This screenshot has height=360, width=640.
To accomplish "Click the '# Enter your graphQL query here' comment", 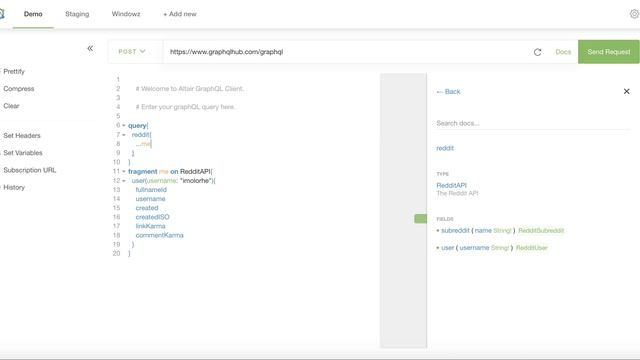I will [185, 107].
